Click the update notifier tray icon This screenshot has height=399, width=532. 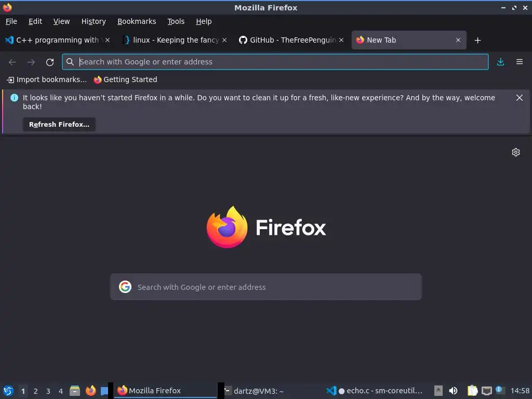[499, 390]
